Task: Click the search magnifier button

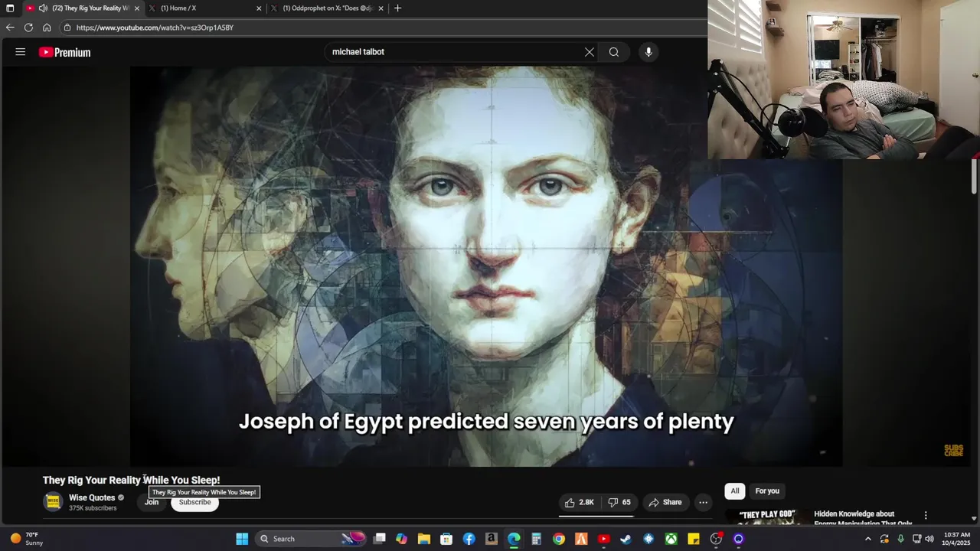Action: 614,52
